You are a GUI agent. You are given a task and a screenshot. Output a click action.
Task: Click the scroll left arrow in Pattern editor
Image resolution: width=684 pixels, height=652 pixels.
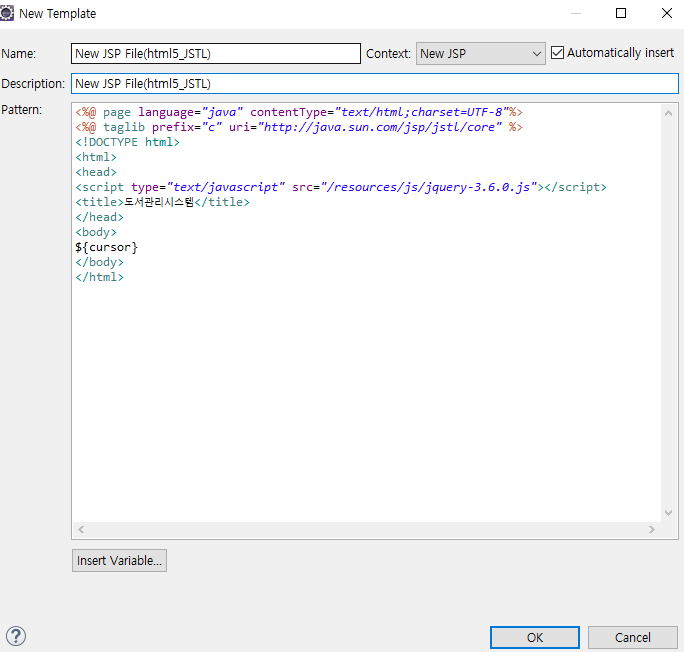pyautogui.click(x=81, y=529)
